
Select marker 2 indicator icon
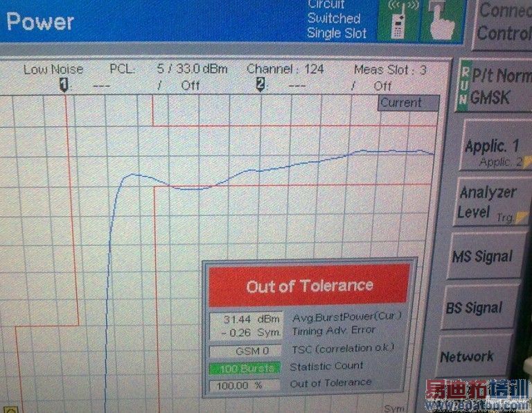click(x=260, y=85)
